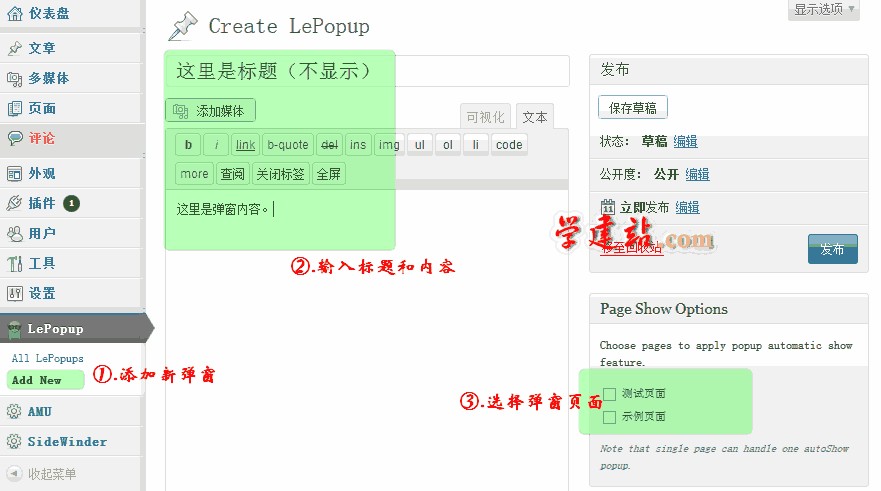Click the more toolbar button
The height and width of the screenshot is (491, 881).
194,174
